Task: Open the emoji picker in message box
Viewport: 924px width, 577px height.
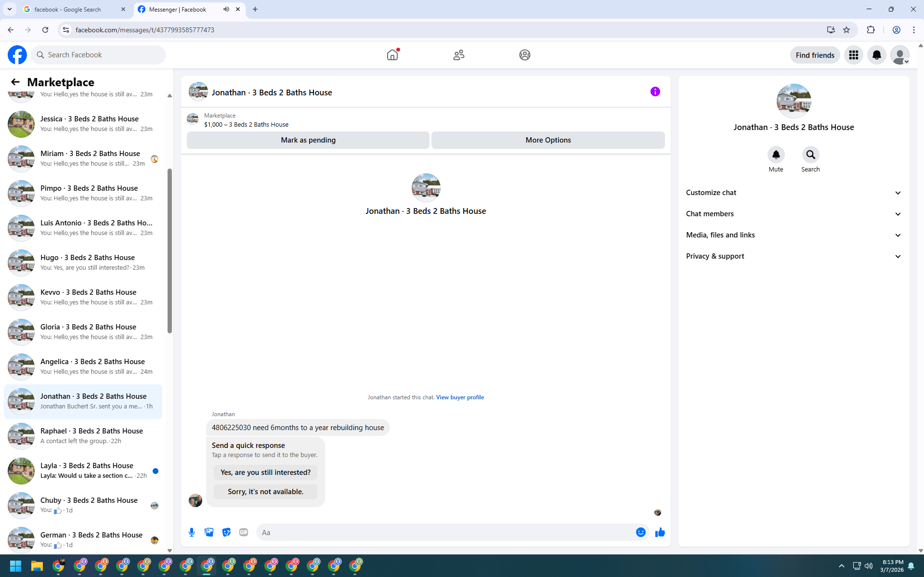Action: coord(640,532)
